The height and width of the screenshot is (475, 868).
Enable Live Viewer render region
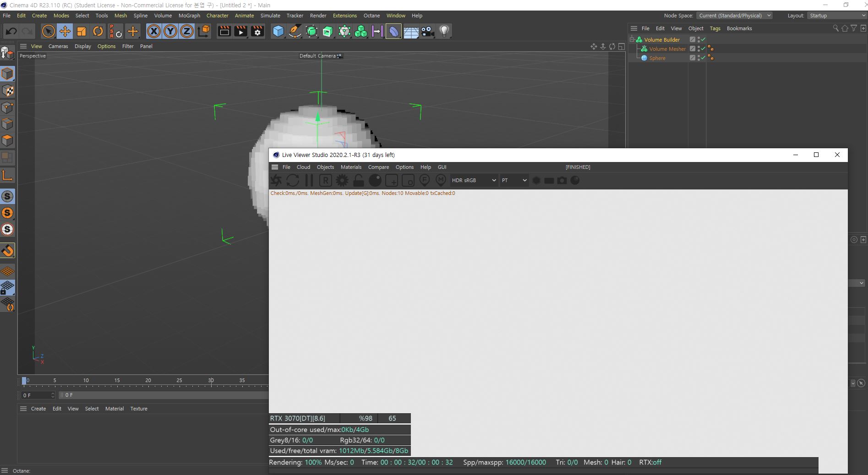(392, 180)
